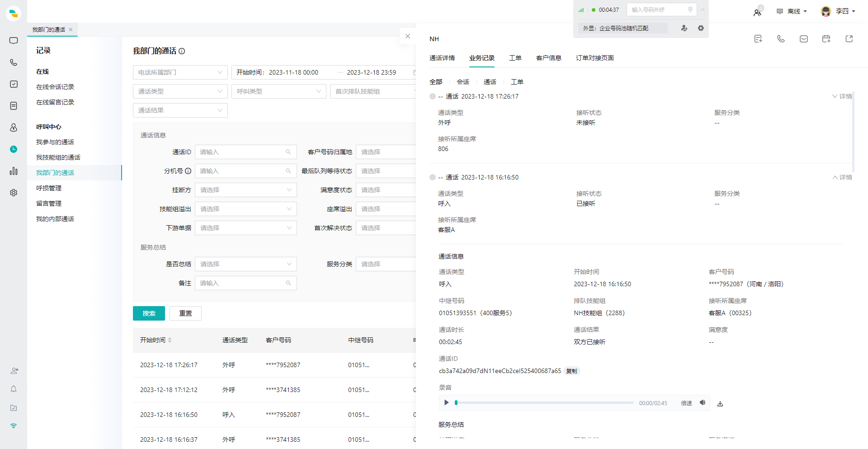Open the 李四 user menu
868x449 pixels.
coord(838,11)
